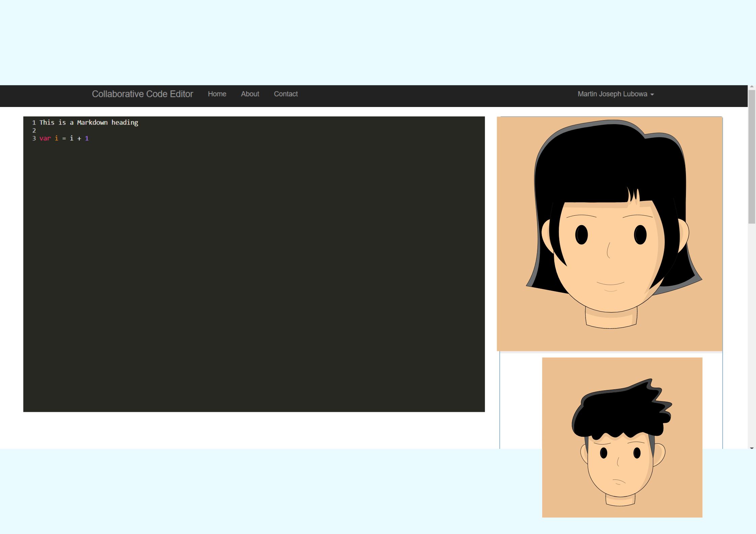Click the scrollbar up arrow
This screenshot has height=534, width=756.
point(752,87)
